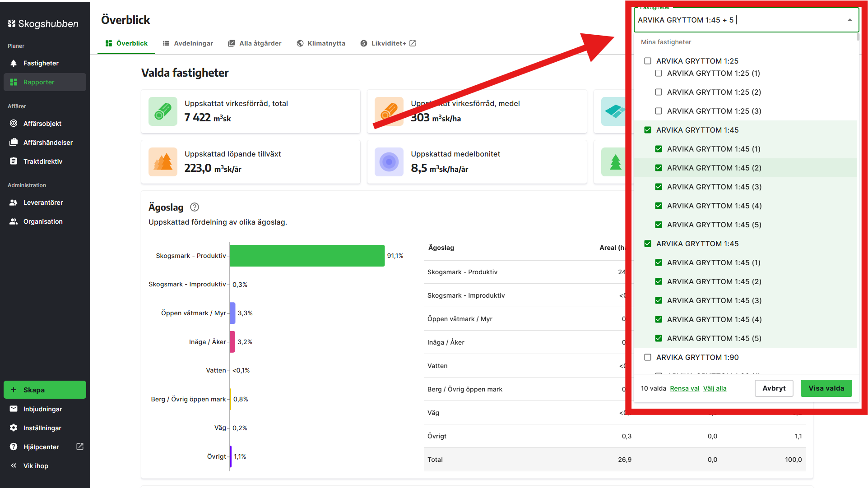This screenshot has width=868, height=488.
Task: Check ARVIKA GRYTTOM 1:25 checkbox
Action: click(648, 61)
